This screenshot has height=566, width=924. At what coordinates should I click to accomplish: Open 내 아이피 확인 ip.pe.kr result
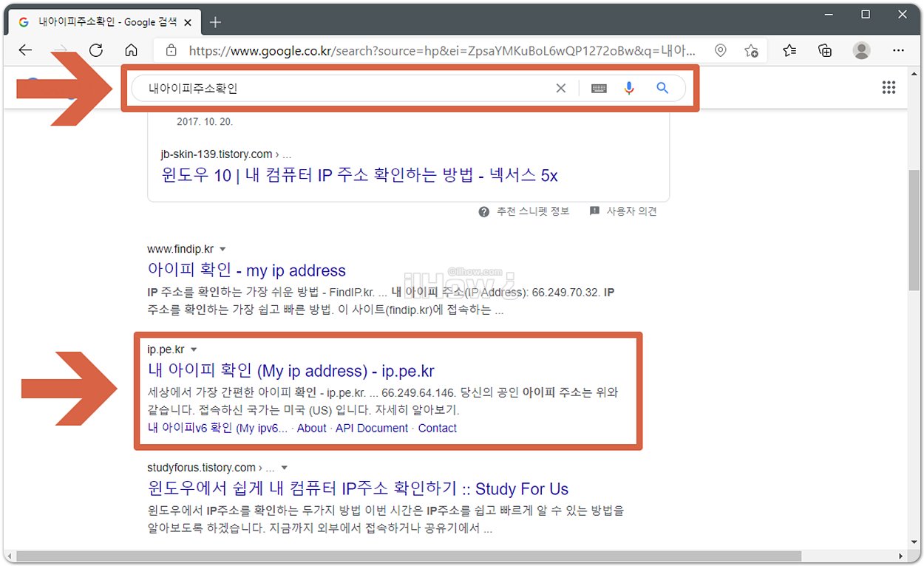click(291, 371)
